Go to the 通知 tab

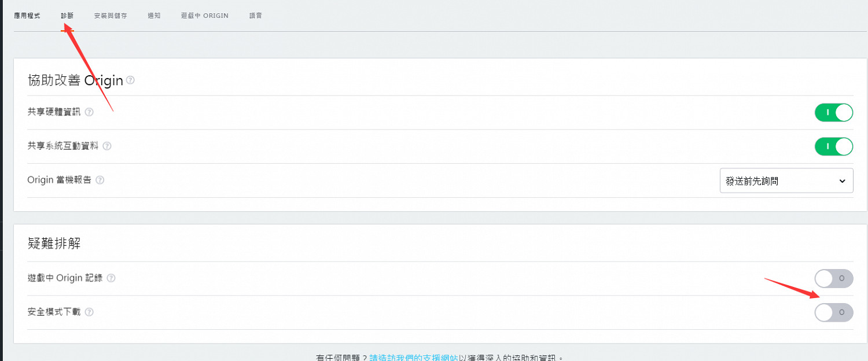(x=154, y=16)
